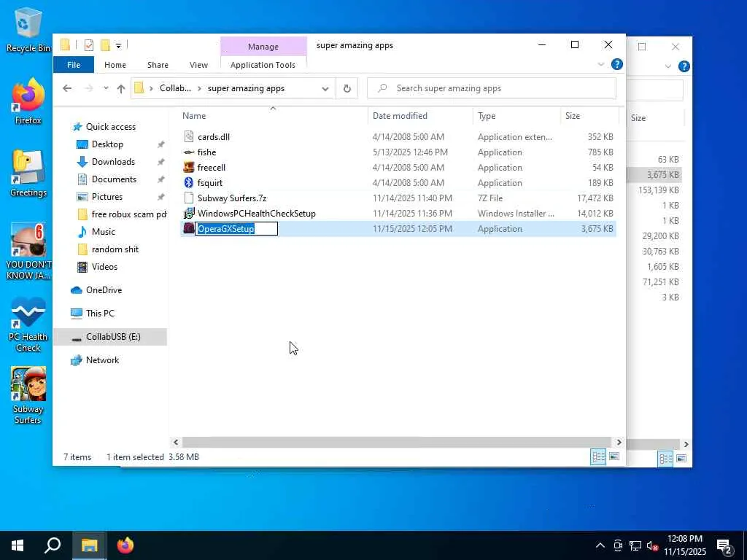Open the Recent locations dropdown arrow
Image resolution: width=747 pixels, height=560 pixels.
pos(106,88)
